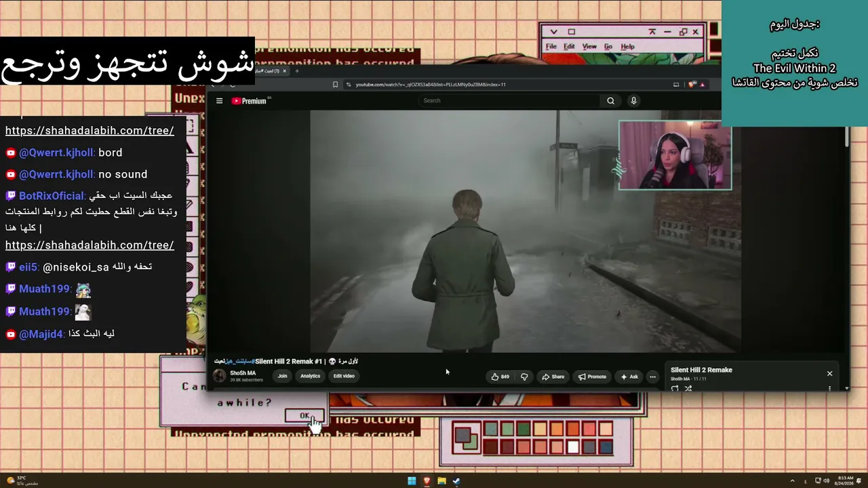868x488 pixels.
Task: Toggle shuffle for the playlist
Action: click(688, 388)
